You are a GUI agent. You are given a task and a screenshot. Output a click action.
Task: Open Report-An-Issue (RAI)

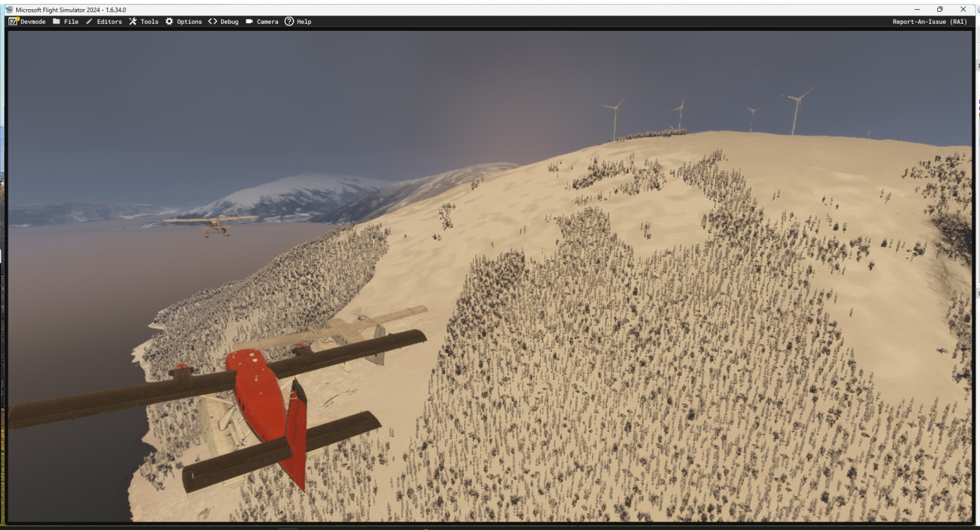coord(929,22)
